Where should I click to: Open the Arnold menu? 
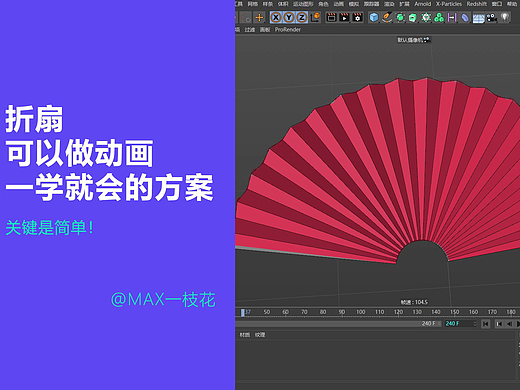pyautogui.click(x=423, y=4)
